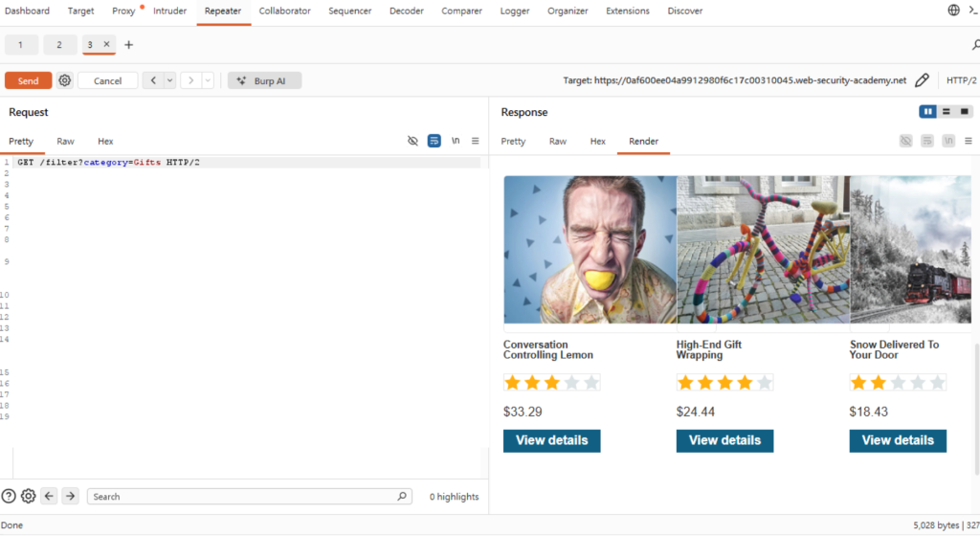Expand the back history dropdown arrow

[170, 80]
